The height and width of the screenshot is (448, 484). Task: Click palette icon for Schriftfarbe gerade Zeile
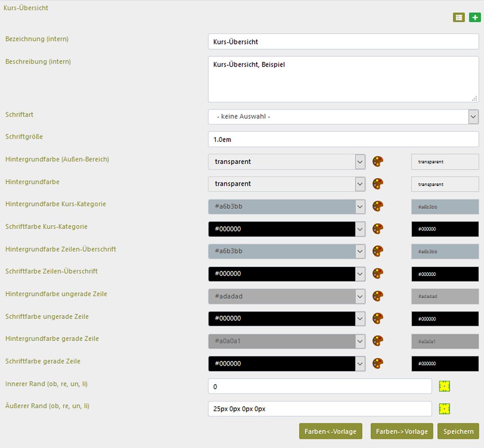point(378,363)
